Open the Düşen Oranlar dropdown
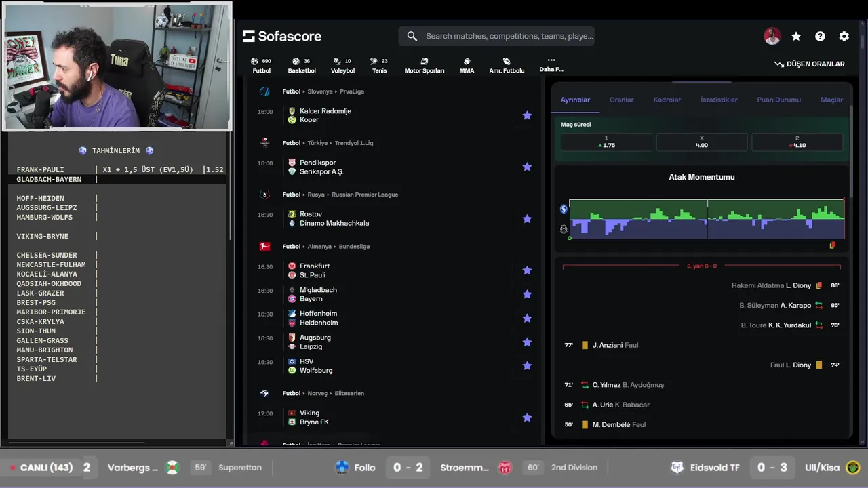Viewport: 868px width, 488px height. [810, 64]
